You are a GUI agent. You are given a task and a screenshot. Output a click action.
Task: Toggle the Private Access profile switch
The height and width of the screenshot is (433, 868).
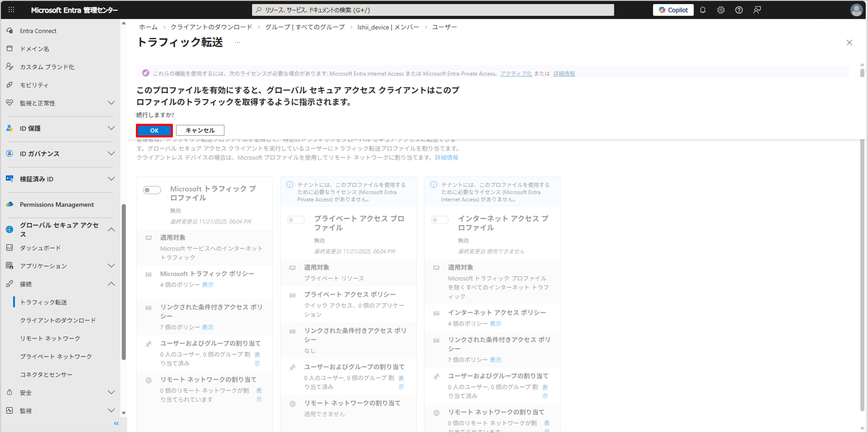click(296, 220)
